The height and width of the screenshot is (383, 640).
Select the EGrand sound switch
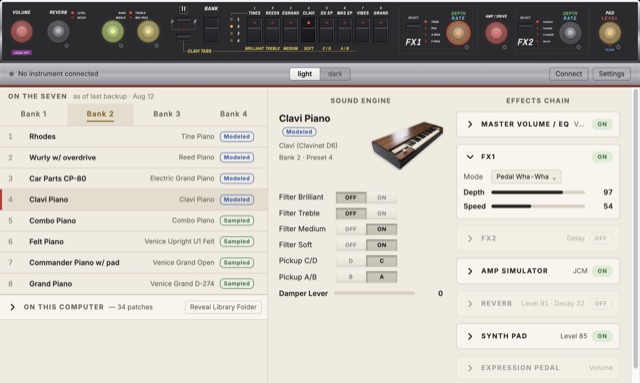[290, 30]
